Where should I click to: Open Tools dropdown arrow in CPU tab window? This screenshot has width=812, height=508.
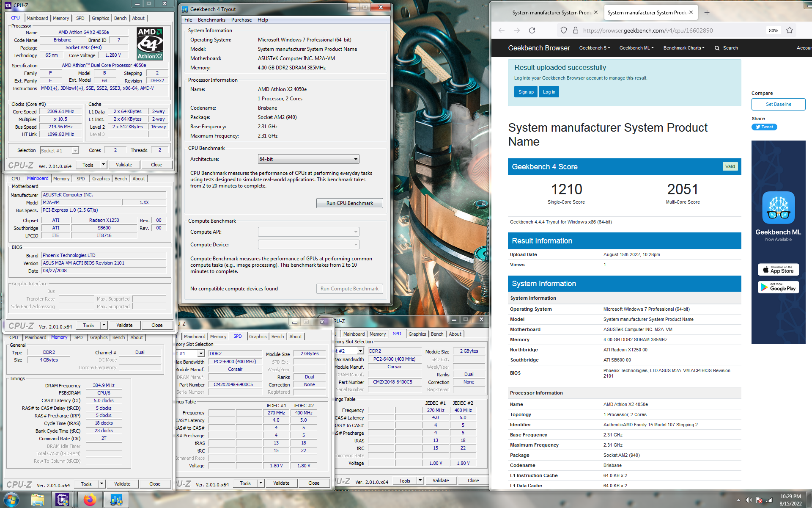click(103, 165)
